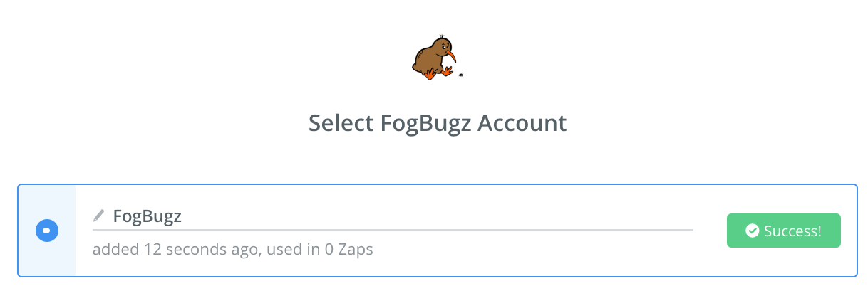Select the FogBugz account radio button
This screenshot has height=296, width=868.
click(x=47, y=231)
